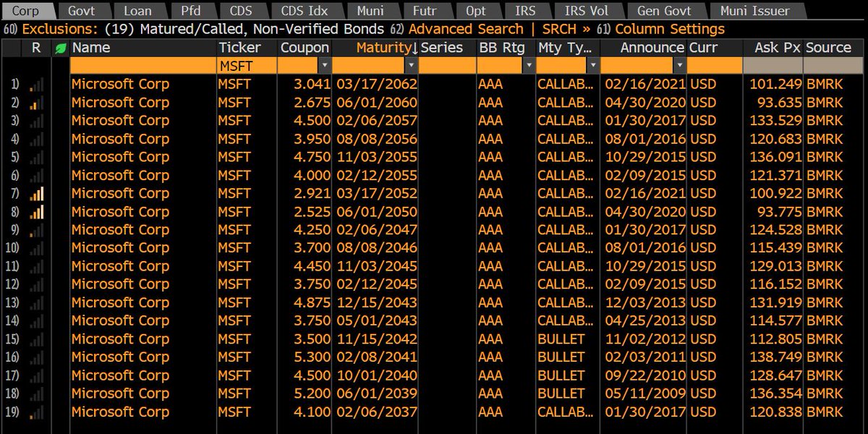
Task: Click ask price 116.152
Action: pos(775,285)
